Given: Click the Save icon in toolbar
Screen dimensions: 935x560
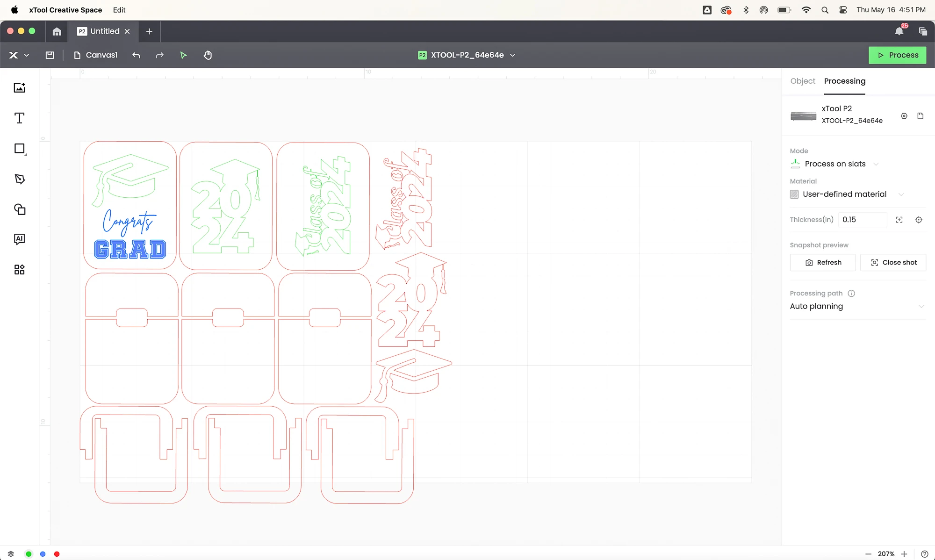Looking at the screenshot, I should (x=50, y=55).
